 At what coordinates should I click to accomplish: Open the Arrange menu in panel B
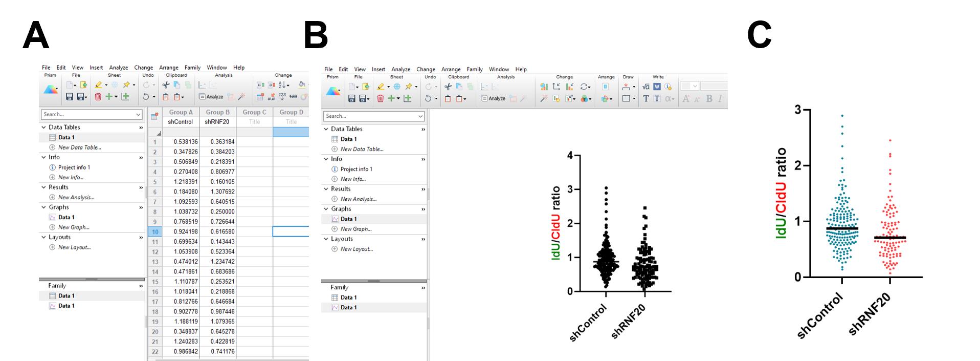click(x=451, y=69)
